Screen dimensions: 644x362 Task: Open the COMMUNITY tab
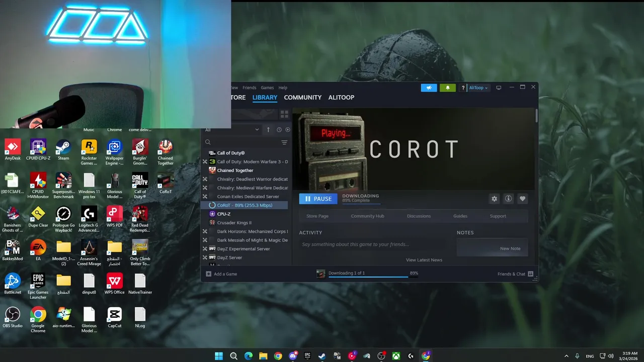pyautogui.click(x=302, y=98)
